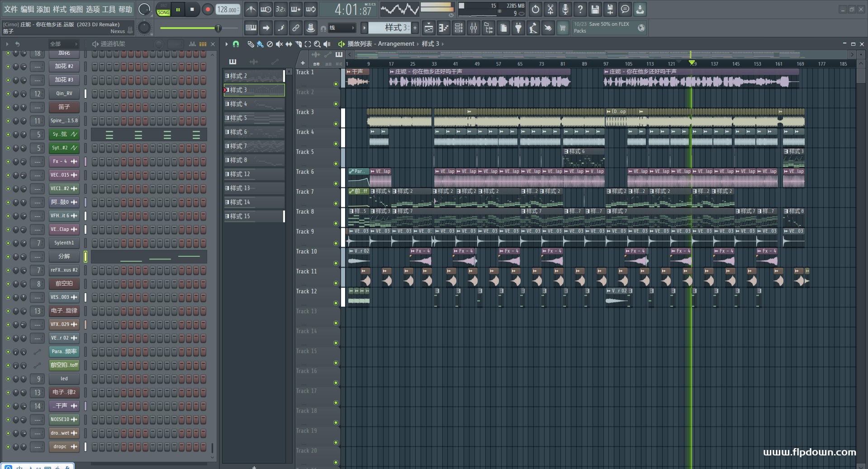Image resolution: width=868 pixels, height=469 pixels.
Task: Click the microphone one-click recording icon
Action: [565, 10]
